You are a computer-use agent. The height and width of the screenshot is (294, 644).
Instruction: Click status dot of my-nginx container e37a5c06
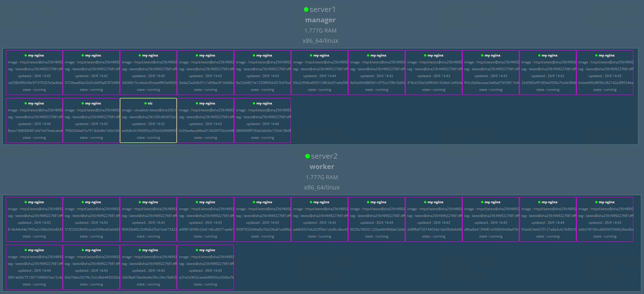click(197, 250)
